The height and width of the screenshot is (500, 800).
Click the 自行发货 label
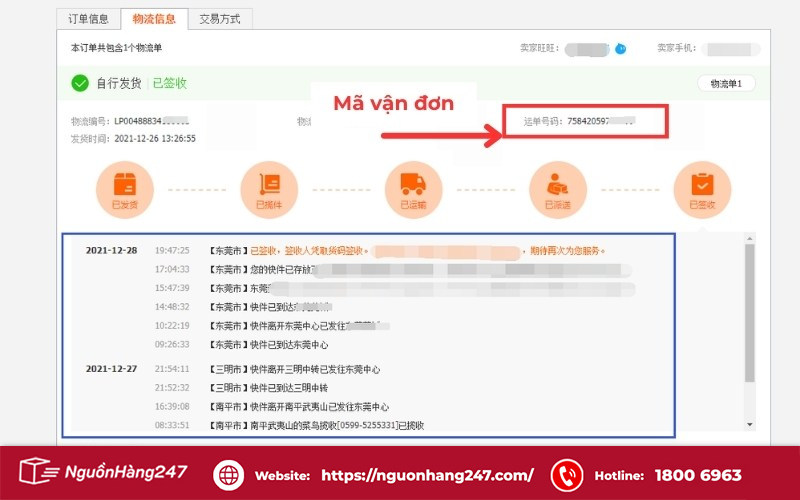click(119, 83)
